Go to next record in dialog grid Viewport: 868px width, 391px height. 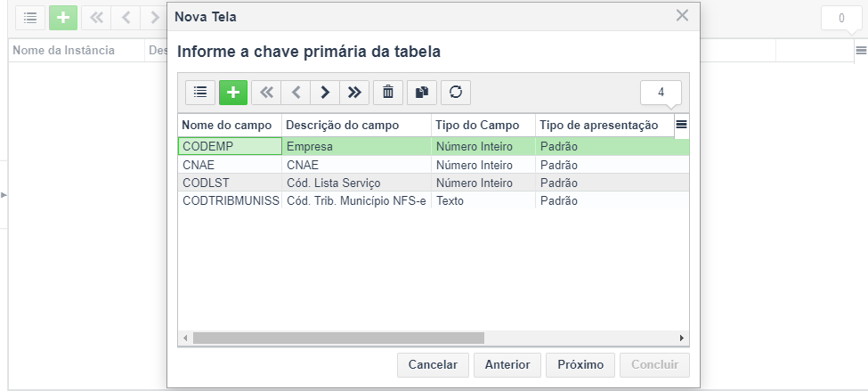tap(325, 92)
